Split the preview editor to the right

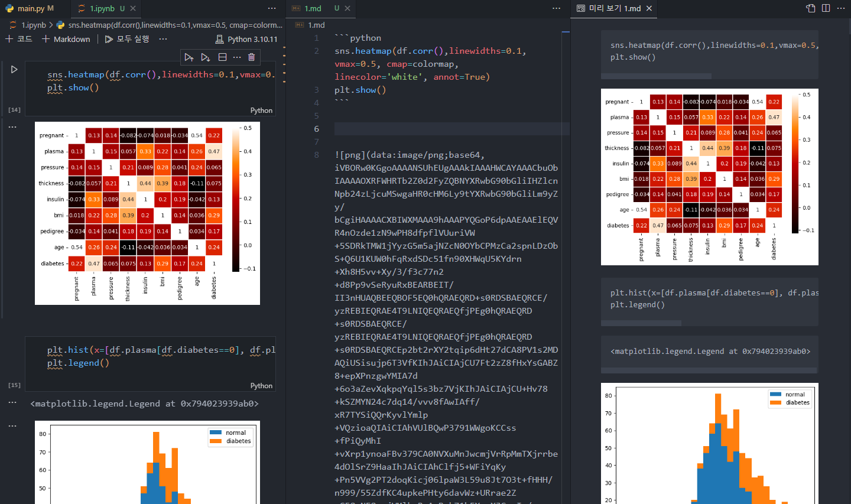click(826, 8)
